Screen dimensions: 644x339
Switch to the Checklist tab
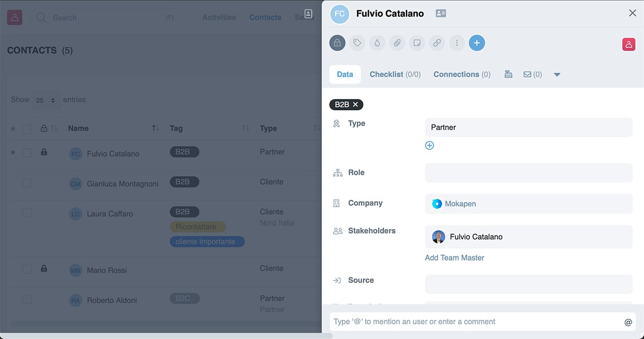(395, 74)
